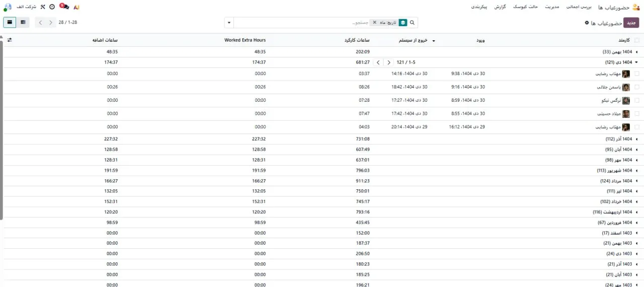This screenshot has height=287, width=644.
Task: Click the جدید button
Action: (x=631, y=23)
